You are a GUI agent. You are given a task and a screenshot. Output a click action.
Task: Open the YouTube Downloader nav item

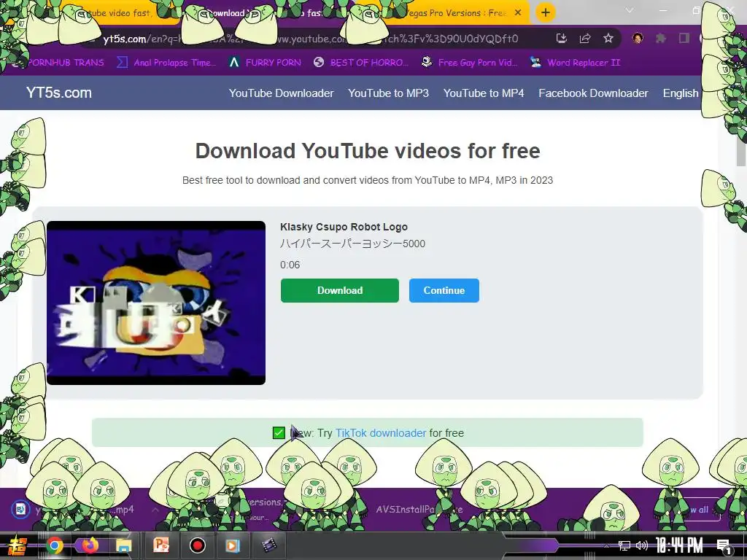tap(281, 93)
